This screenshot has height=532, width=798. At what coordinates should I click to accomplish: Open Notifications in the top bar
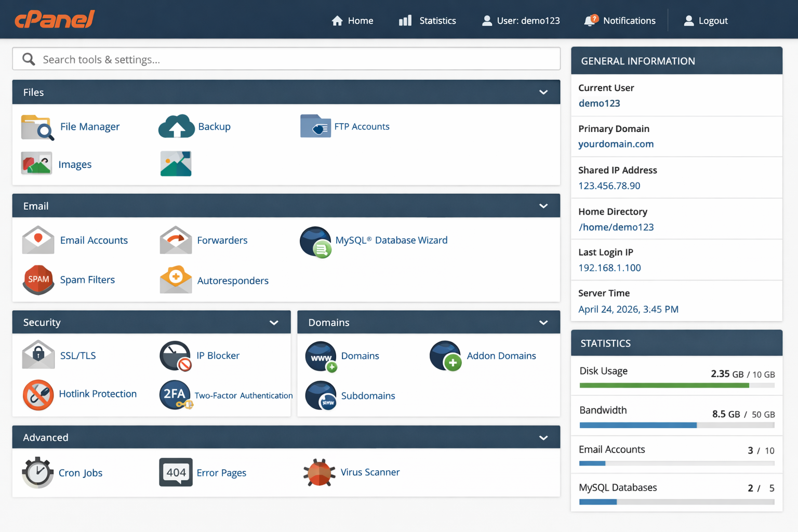[x=620, y=21]
